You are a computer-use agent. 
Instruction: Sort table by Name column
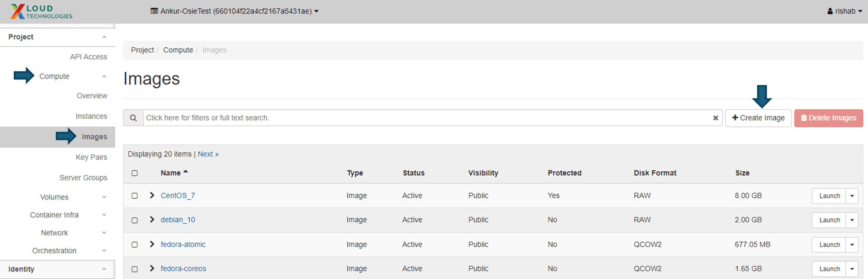click(x=174, y=173)
